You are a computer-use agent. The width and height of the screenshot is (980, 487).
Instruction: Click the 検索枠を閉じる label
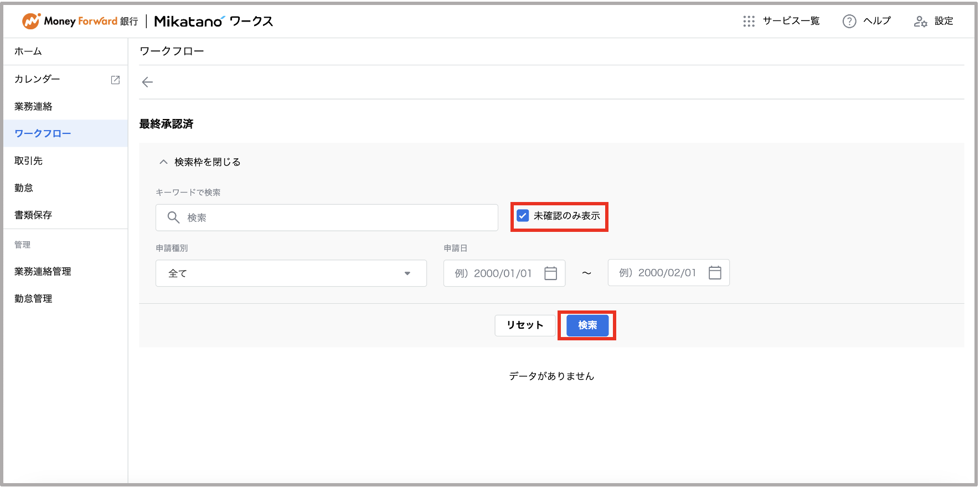(208, 162)
